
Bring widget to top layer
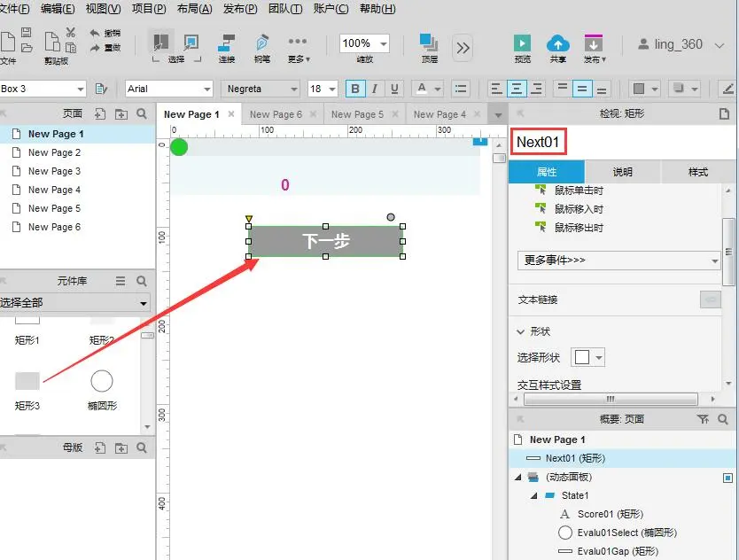pos(430,48)
